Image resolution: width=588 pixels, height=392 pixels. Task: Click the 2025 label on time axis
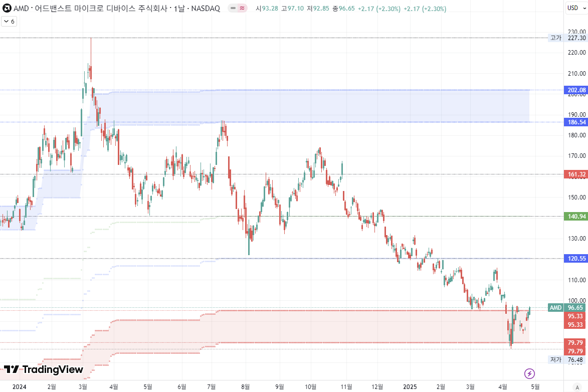click(410, 387)
